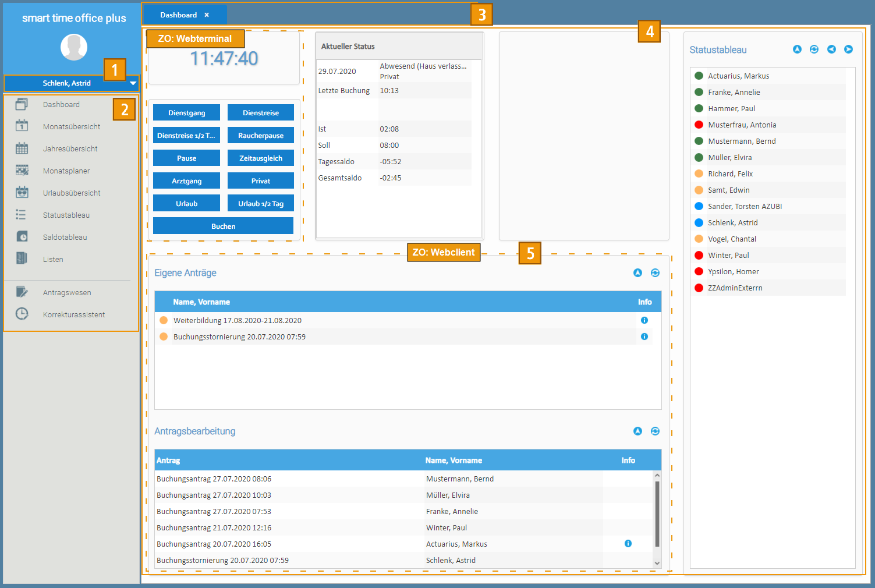Collapse the Antragsbearbeitung section
Viewport: 875px width, 588px height.
[637, 431]
